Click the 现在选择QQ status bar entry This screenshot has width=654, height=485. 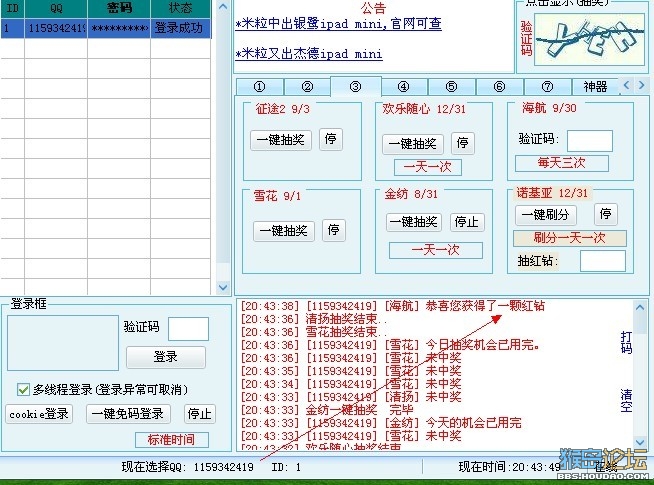click(188, 467)
